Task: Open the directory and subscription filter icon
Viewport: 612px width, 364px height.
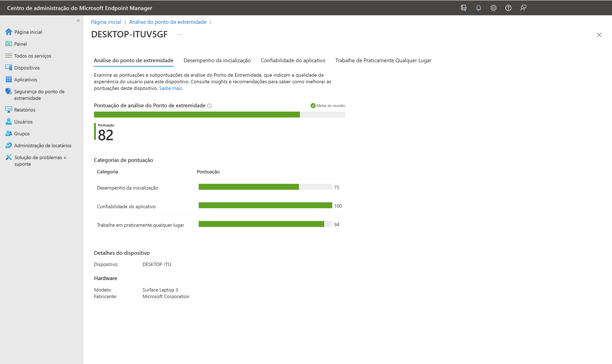Action: (464, 8)
